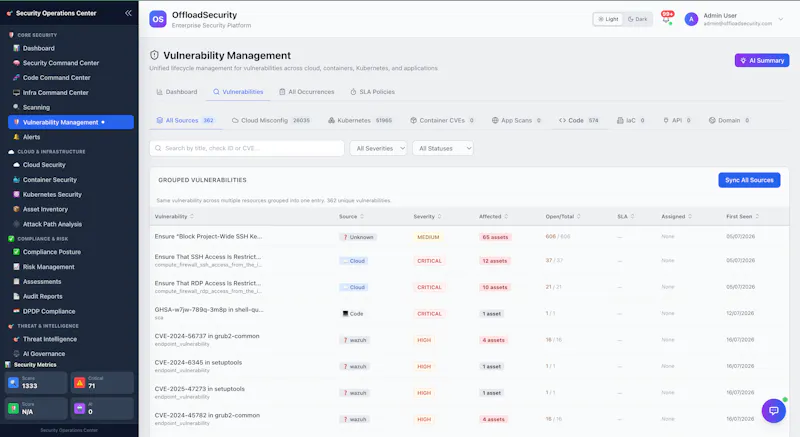Select the App Scans source tab
Screen dimensions: 800x437
(516, 120)
